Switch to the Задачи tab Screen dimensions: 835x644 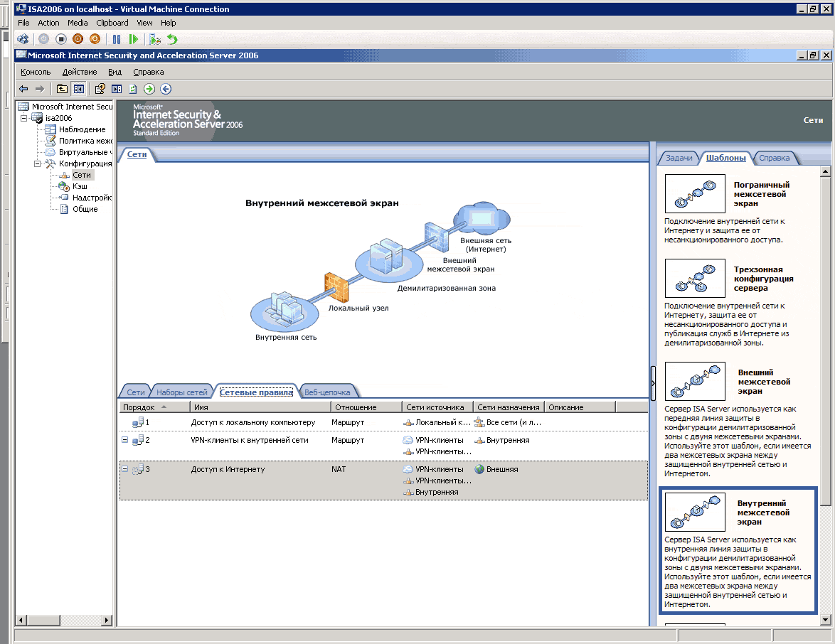679,158
